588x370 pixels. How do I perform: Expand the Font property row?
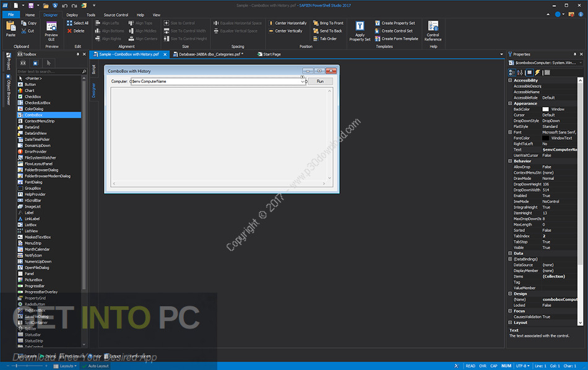(x=510, y=132)
